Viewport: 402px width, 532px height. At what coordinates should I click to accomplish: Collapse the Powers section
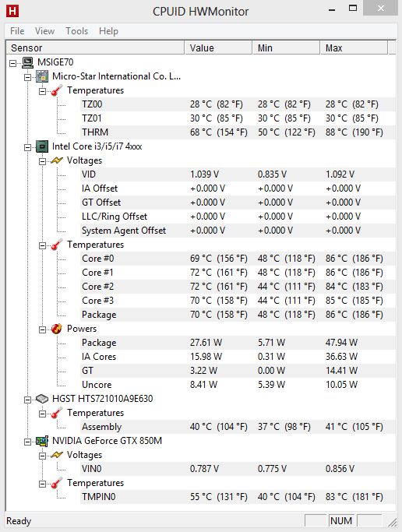click(42, 329)
